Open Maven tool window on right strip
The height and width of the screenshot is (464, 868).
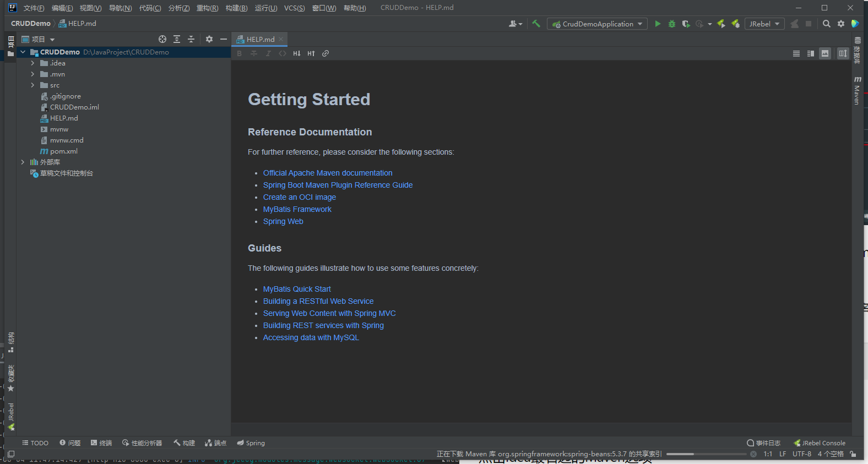(x=857, y=91)
